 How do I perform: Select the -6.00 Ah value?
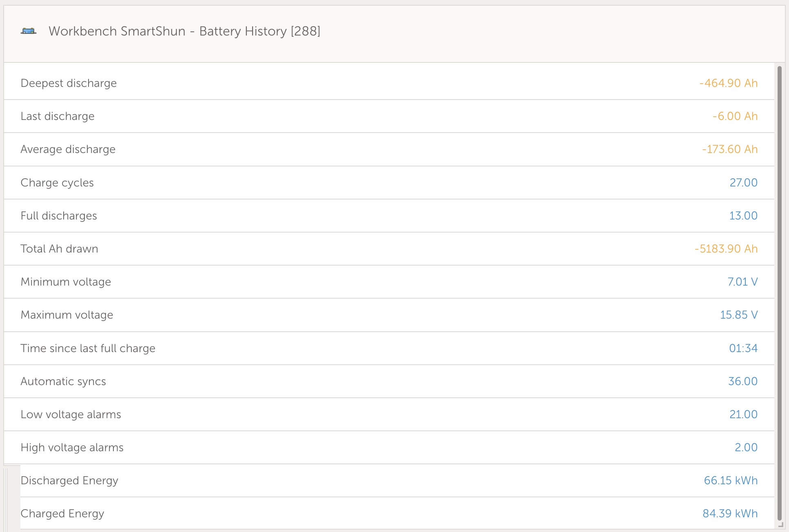pos(735,116)
